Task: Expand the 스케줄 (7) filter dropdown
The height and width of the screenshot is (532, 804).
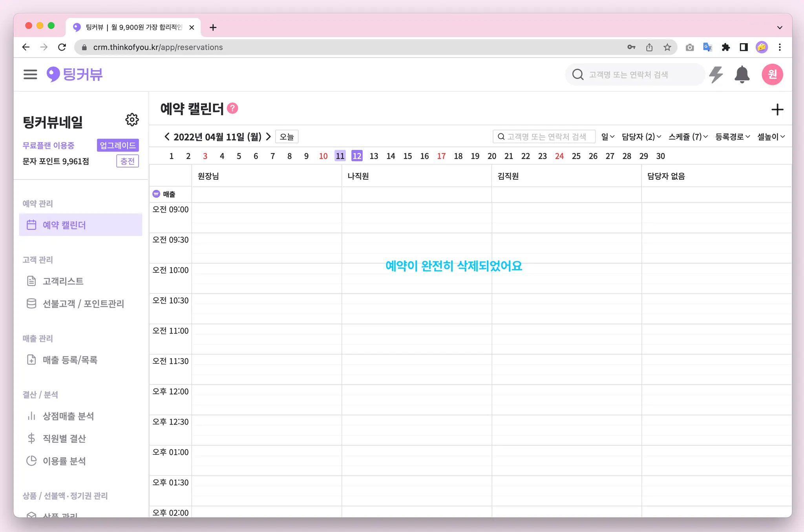Action: coord(688,137)
